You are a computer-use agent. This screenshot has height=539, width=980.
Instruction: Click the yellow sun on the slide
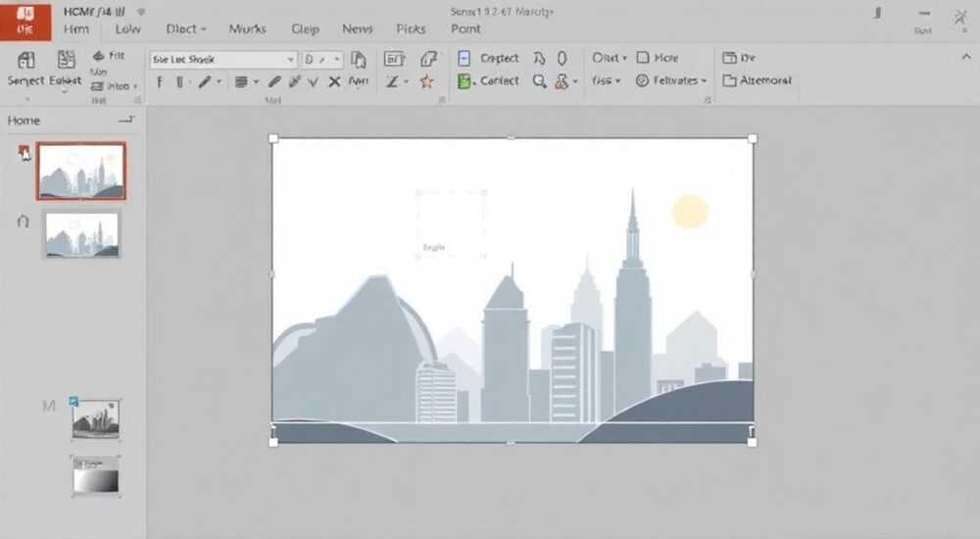690,211
